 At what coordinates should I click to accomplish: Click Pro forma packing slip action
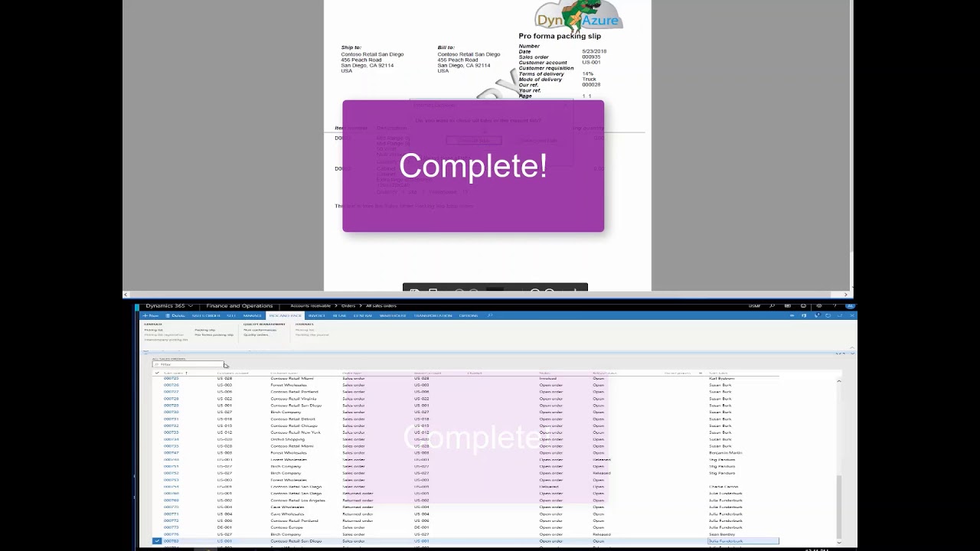(214, 334)
